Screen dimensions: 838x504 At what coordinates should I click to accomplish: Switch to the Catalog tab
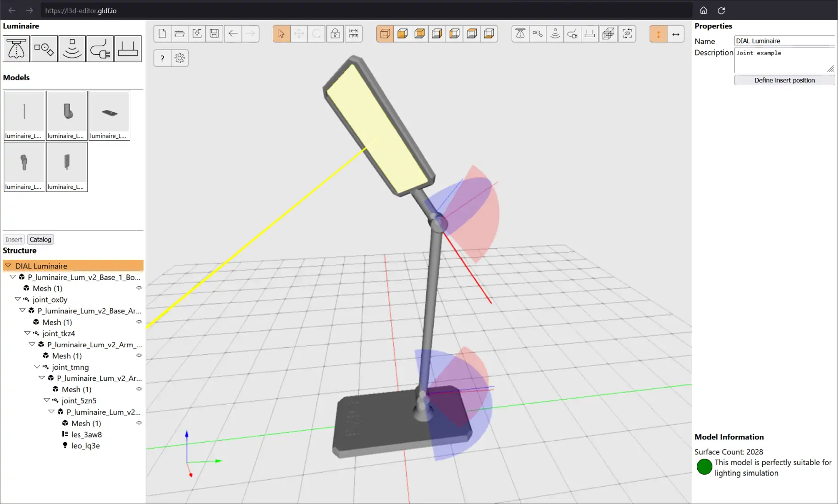(40, 239)
